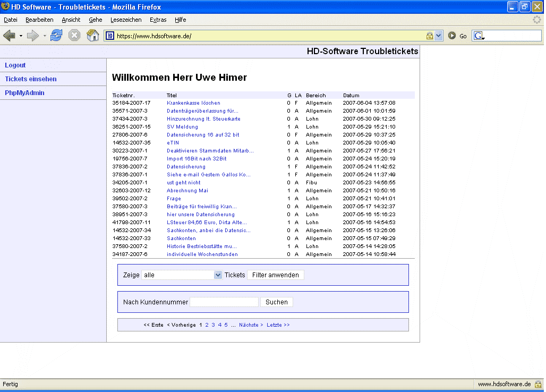Click the 'Letzte >>' pagination link
546x392 pixels.
(x=278, y=325)
